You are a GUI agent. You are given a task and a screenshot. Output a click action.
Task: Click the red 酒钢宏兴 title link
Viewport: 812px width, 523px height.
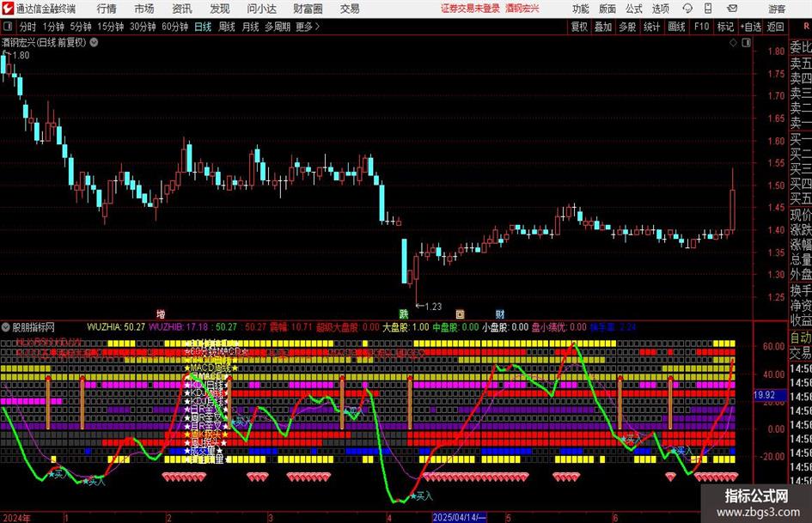pyautogui.click(x=522, y=9)
